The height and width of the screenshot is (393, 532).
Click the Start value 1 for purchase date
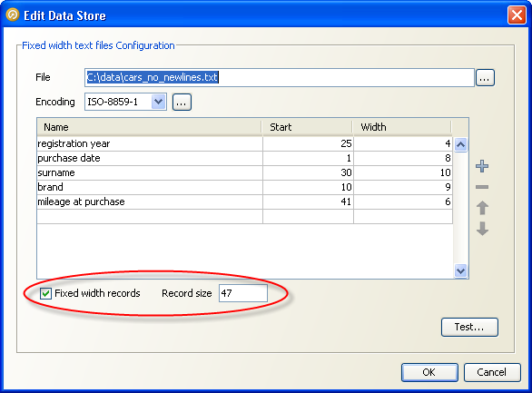[x=308, y=158]
